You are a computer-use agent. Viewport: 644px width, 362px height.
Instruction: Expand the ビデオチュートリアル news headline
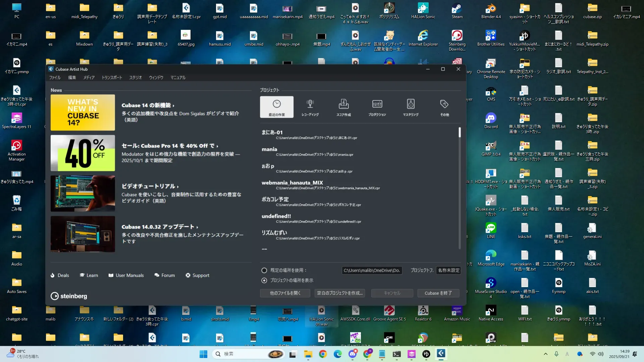click(x=150, y=186)
